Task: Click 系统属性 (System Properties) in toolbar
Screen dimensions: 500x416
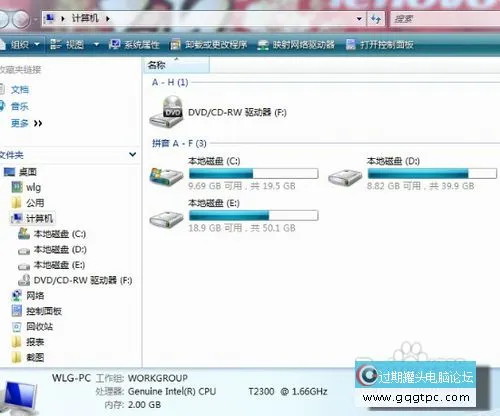Action: [x=134, y=44]
